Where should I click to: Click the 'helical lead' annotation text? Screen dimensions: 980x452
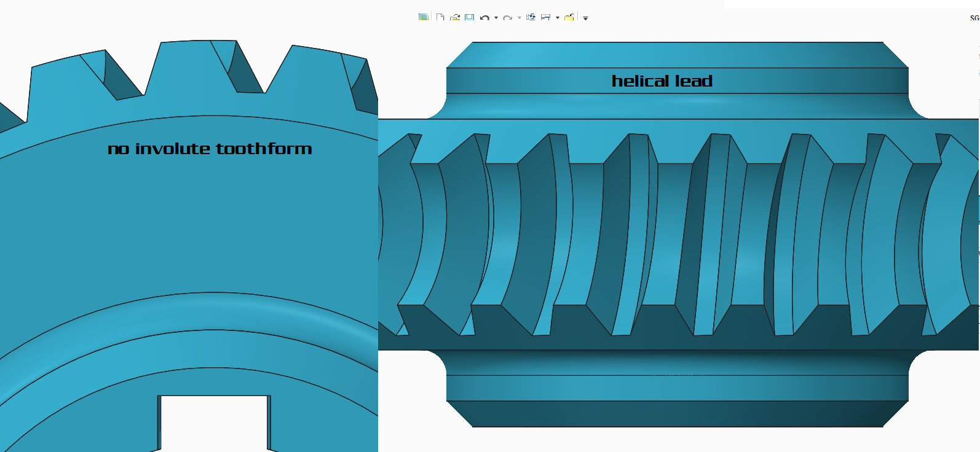(662, 81)
